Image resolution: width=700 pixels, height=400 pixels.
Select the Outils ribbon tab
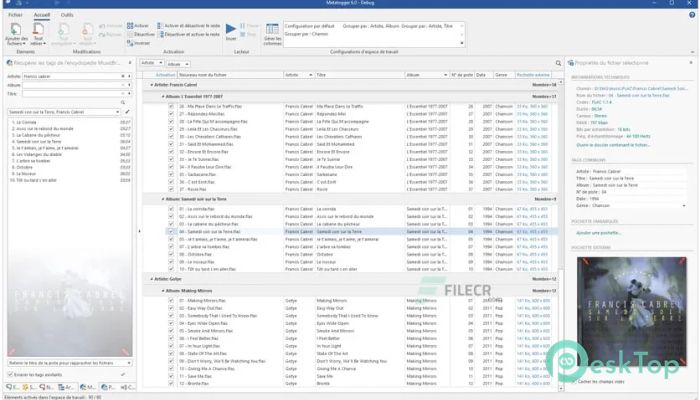(x=67, y=15)
